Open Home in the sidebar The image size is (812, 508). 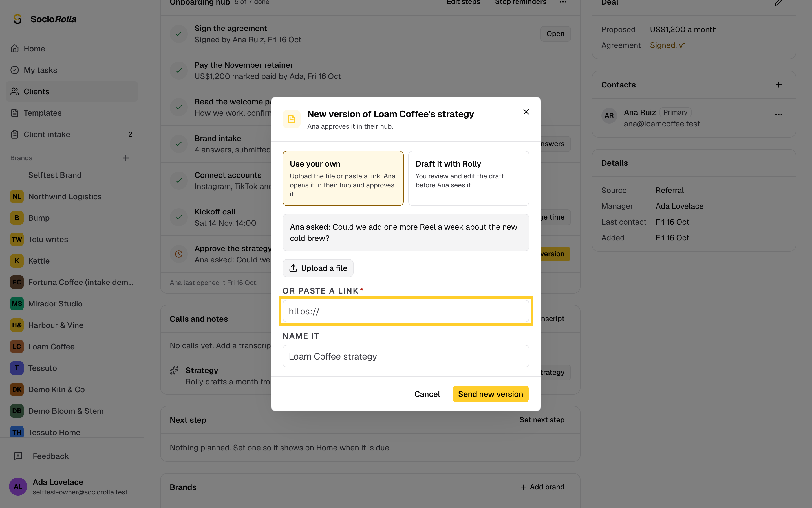[x=72, y=48]
